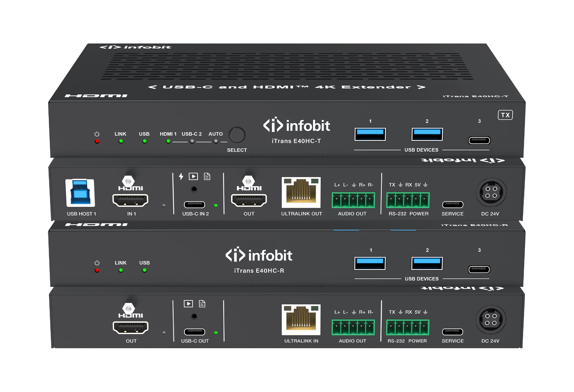Click the infobit logo on the top cover
574x392 pixels.
(x=135, y=47)
